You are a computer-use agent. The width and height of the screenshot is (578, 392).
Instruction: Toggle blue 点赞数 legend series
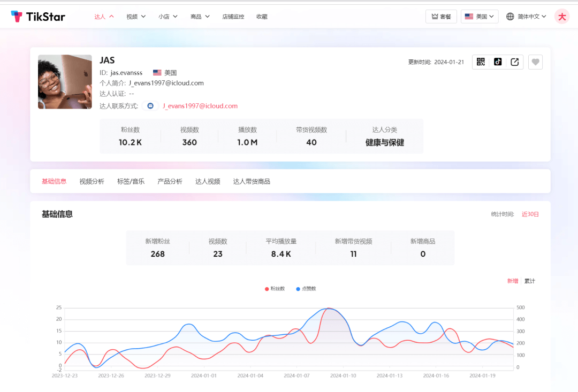point(306,289)
